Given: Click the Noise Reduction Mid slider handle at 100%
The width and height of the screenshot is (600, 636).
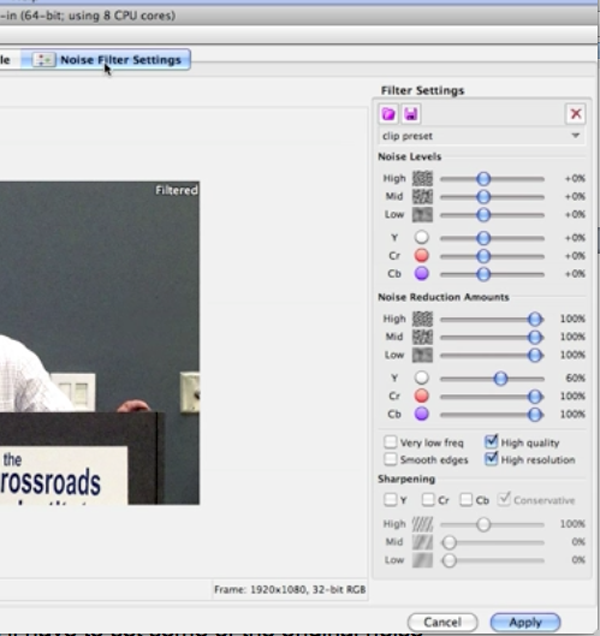Looking at the screenshot, I should click(x=535, y=337).
